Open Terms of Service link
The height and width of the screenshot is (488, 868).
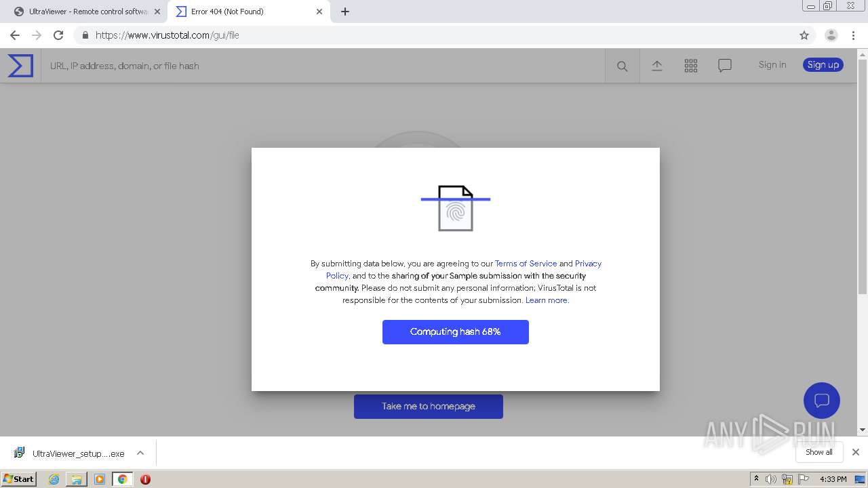point(526,264)
